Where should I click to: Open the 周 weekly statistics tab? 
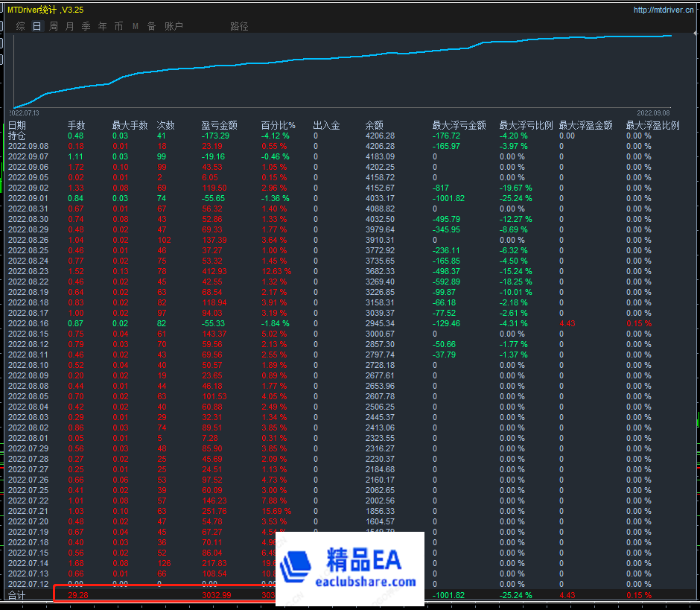(x=54, y=26)
